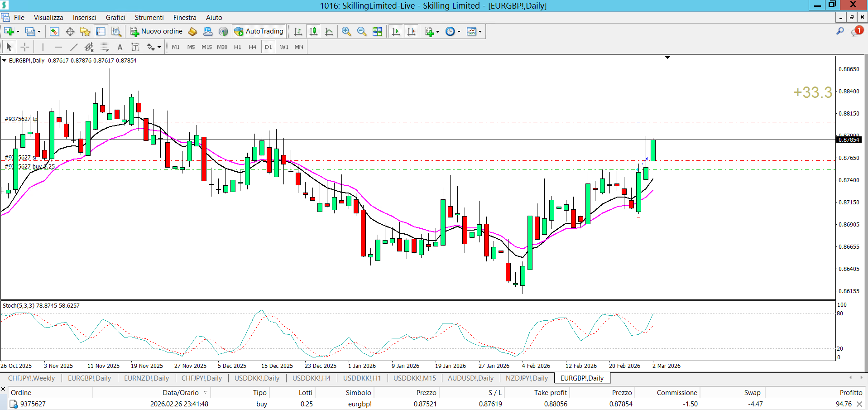Screen dimensions: 868x410
Task: Open the templates dropdown arrow
Action: point(480,32)
